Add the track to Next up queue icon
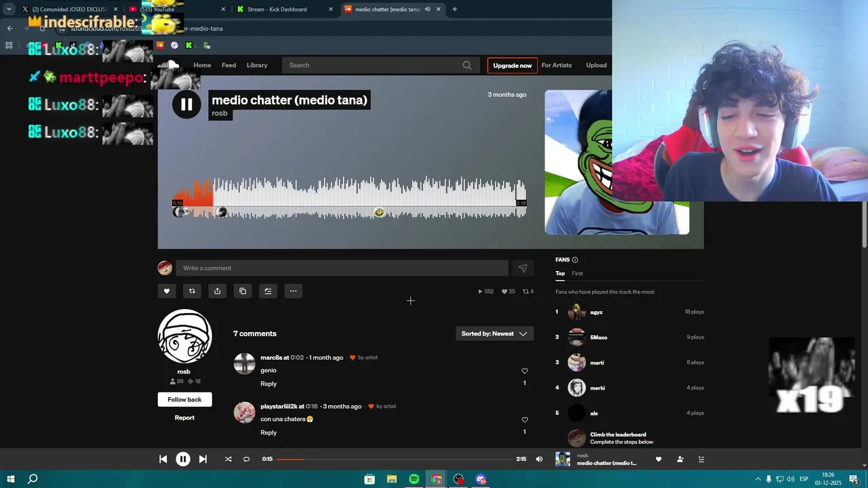The width and height of the screenshot is (868, 488). tap(268, 291)
